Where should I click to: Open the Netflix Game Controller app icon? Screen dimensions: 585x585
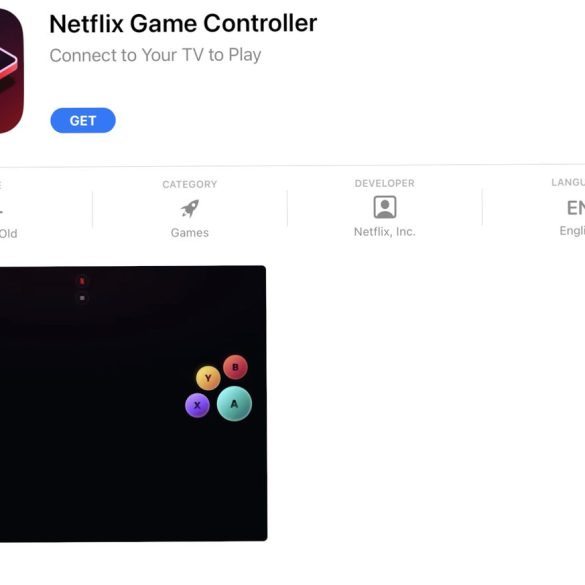click(x=11, y=70)
